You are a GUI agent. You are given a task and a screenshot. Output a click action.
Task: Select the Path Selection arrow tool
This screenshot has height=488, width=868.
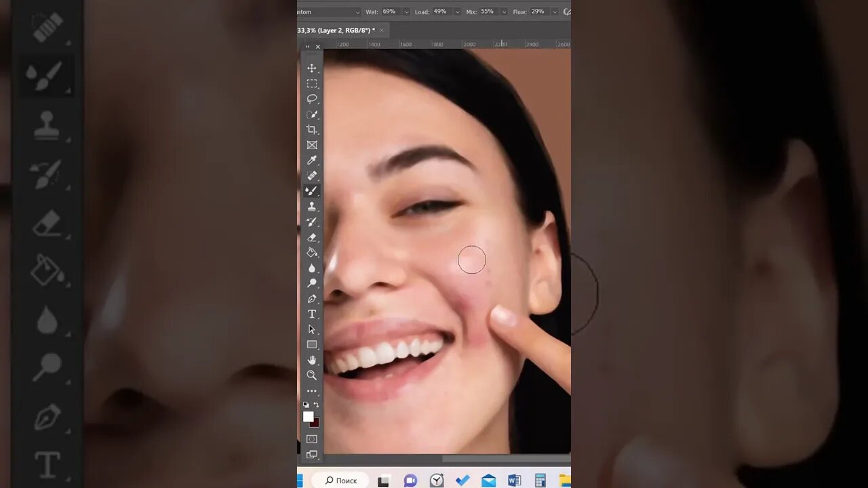point(312,329)
